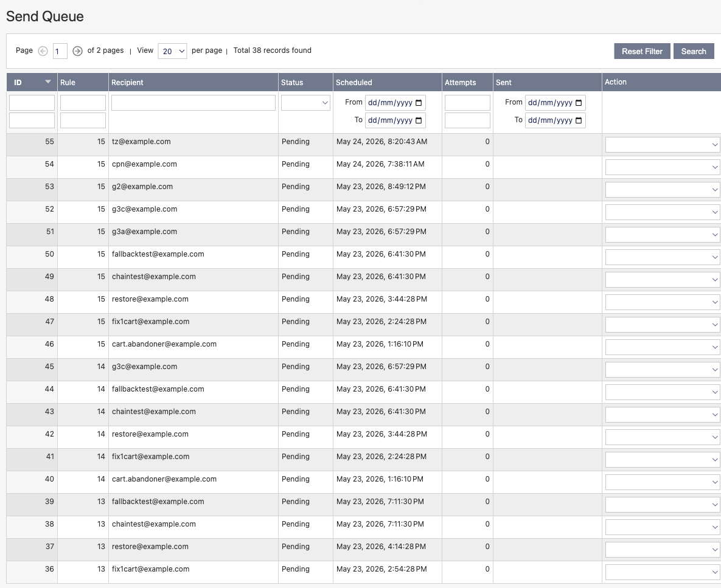
Task: Open Action dropdown for row ID 38
Action: click(663, 527)
